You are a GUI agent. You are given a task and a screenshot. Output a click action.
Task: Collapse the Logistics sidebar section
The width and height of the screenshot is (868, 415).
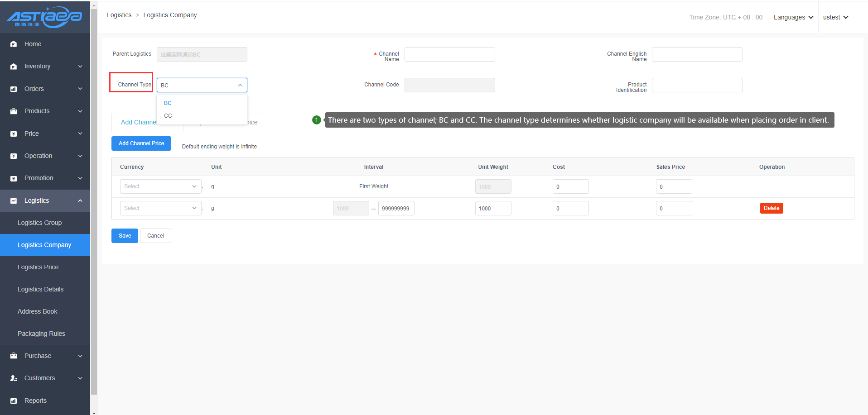point(80,201)
